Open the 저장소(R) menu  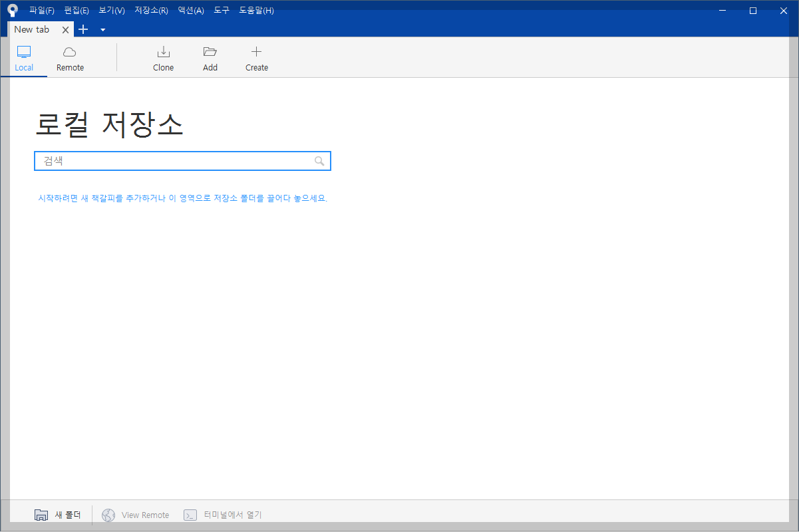[x=151, y=11]
